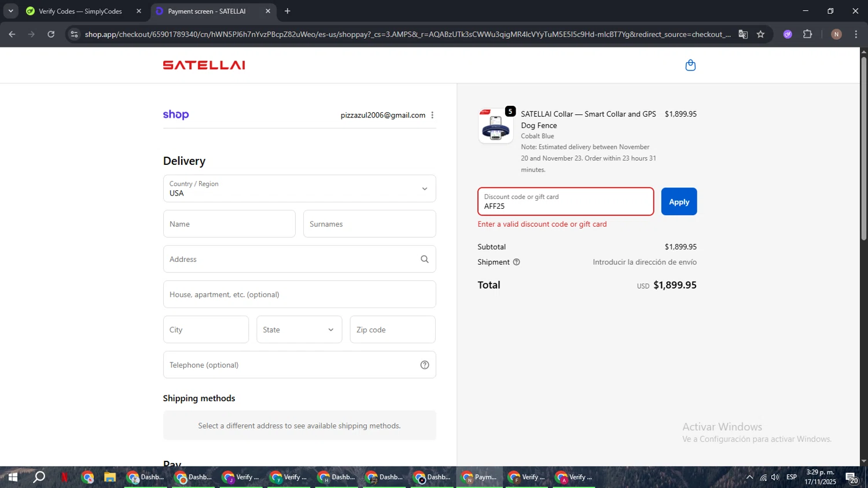Screen dimensions: 868x488
Task: Open network icon in system tray
Action: (x=763, y=477)
